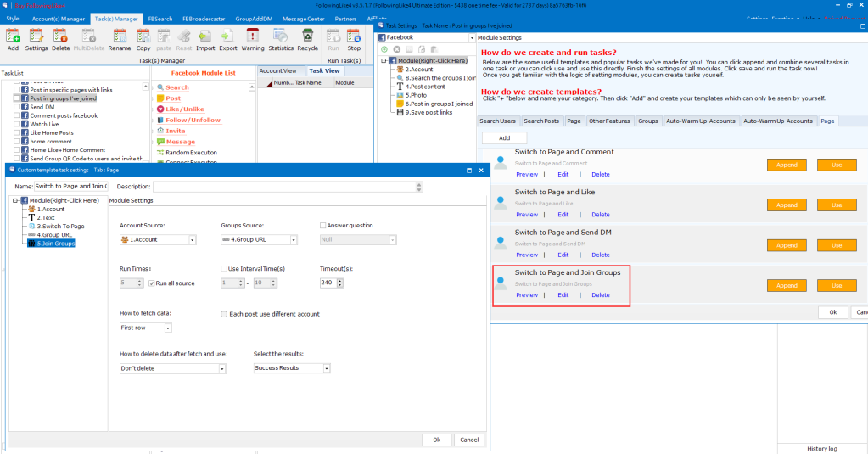
Task: Open the Settings toolbar icon
Action: tap(36, 40)
